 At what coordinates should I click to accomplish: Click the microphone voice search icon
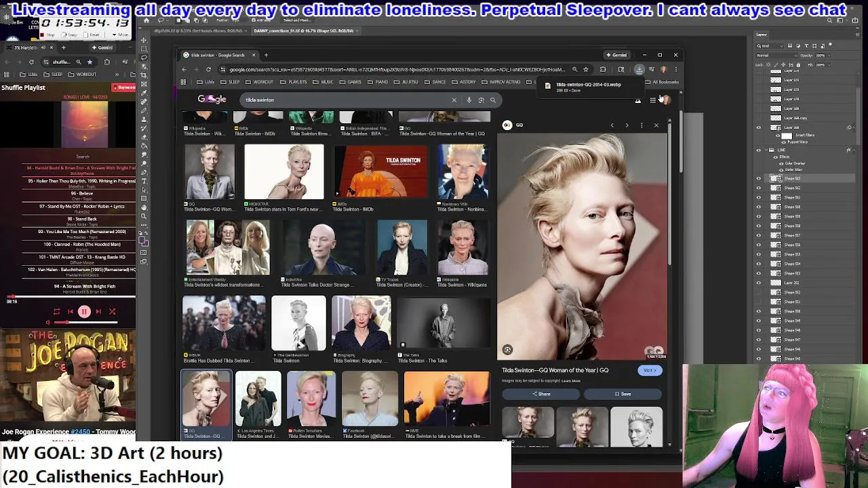point(469,100)
